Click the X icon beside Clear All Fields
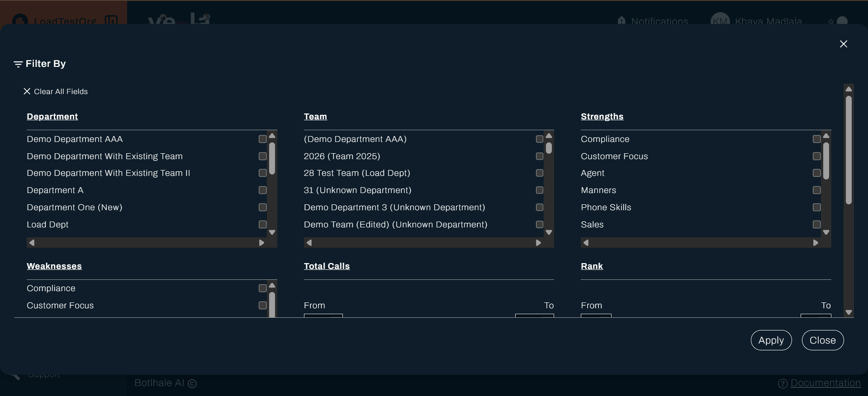 (x=27, y=91)
